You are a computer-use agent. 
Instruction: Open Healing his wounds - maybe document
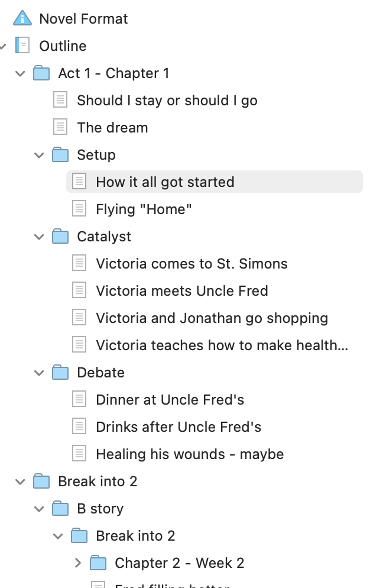(x=190, y=454)
